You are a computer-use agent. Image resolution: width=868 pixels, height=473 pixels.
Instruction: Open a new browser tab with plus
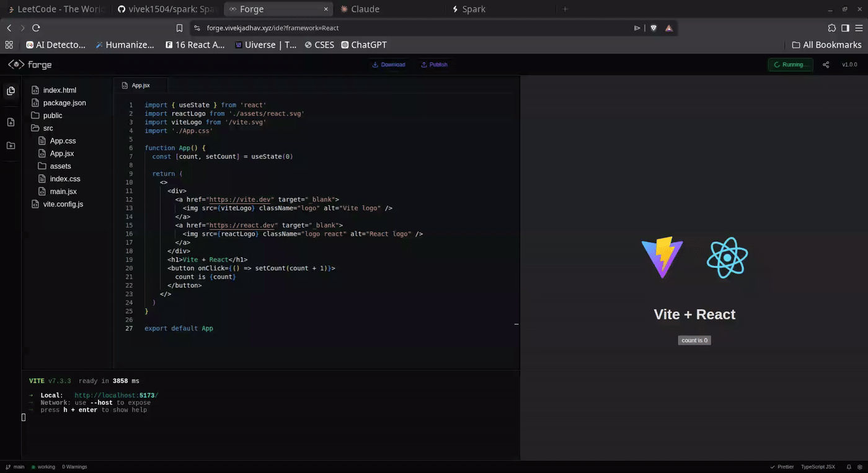click(565, 9)
